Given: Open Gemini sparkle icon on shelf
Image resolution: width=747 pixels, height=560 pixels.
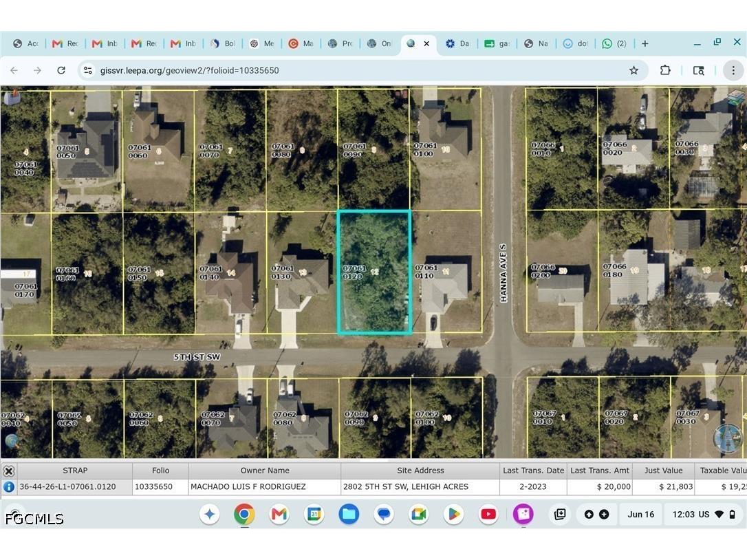Looking at the screenshot, I should click(210, 514).
